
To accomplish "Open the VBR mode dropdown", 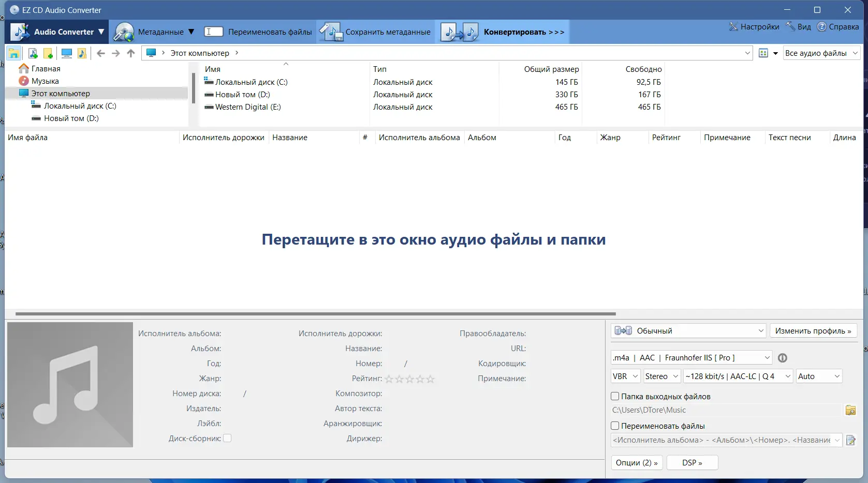I will pyautogui.click(x=625, y=376).
